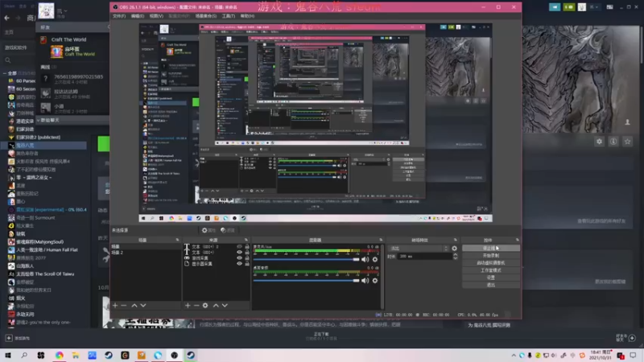The height and width of the screenshot is (362, 644).
Task: Toggle lock on the display capture source
Action: [x=247, y=264]
